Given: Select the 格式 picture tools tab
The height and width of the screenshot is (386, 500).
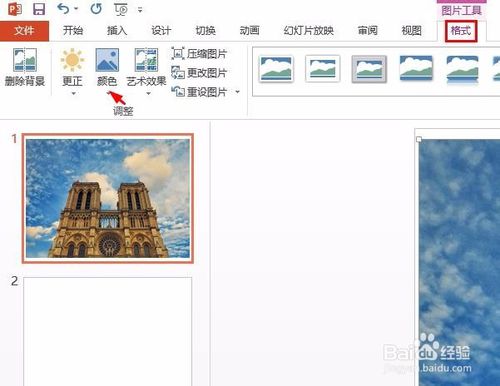Looking at the screenshot, I should [461, 31].
